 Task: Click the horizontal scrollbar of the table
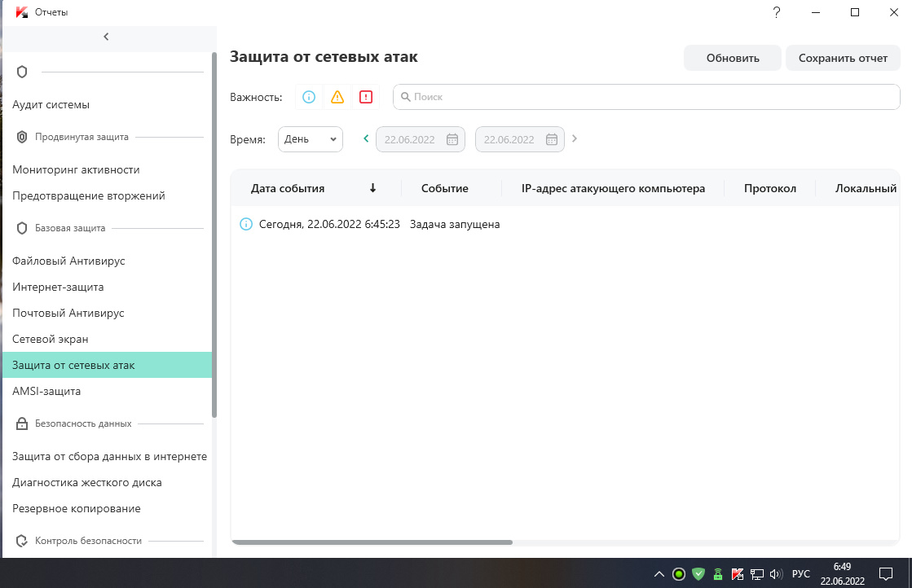(372, 542)
